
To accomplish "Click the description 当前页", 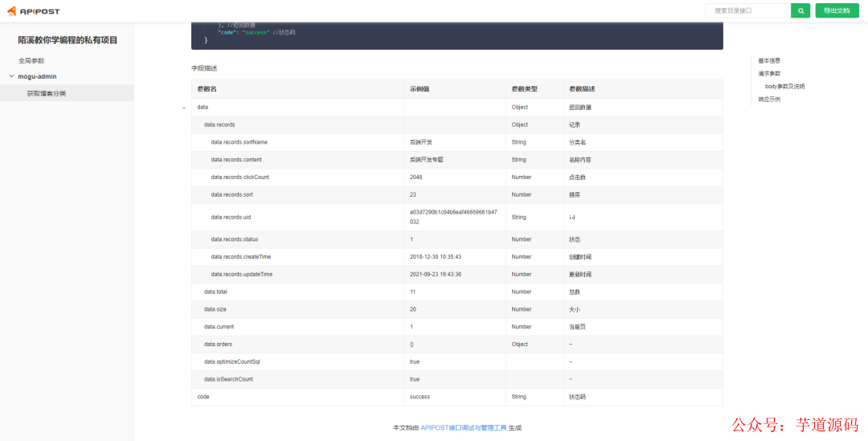I will point(577,327).
